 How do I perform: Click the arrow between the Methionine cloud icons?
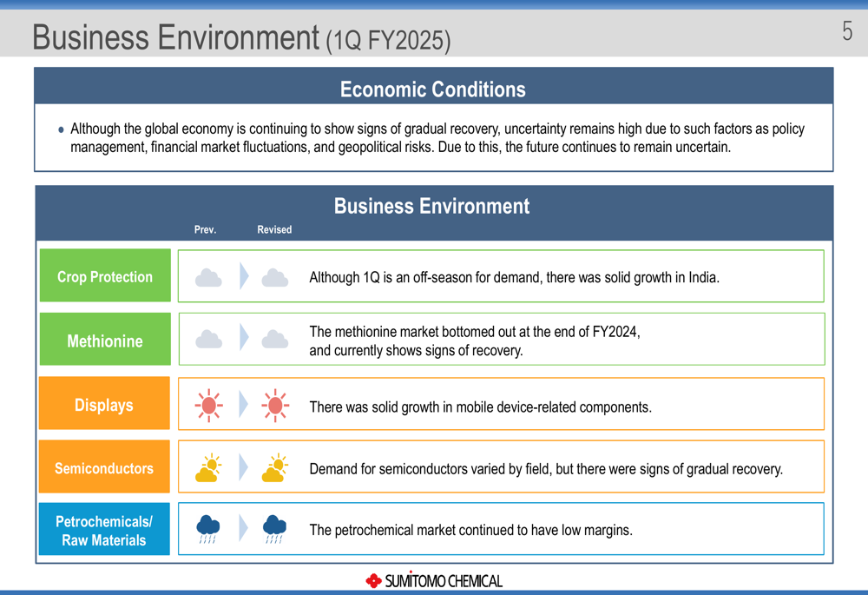(244, 339)
